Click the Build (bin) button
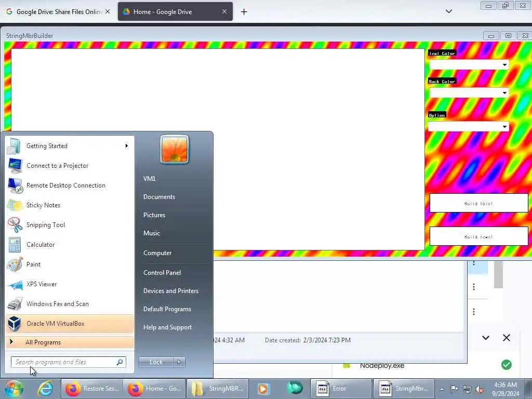 click(x=478, y=203)
